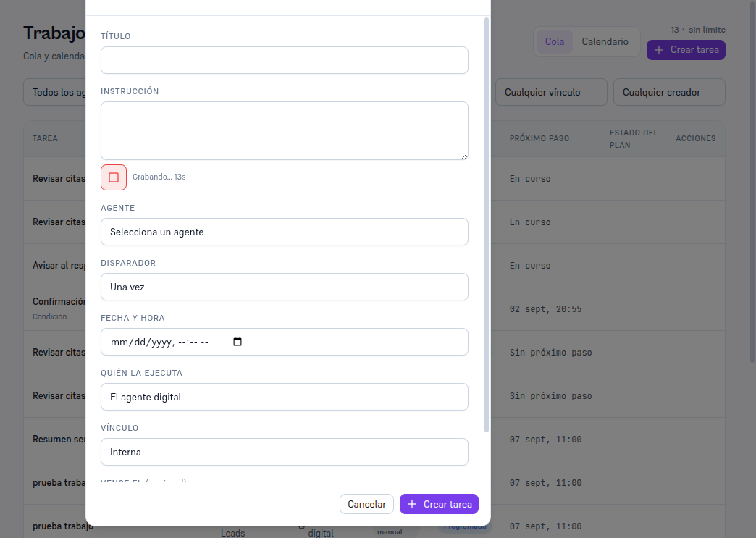This screenshot has height=538, width=756.
Task: Select the 'Avisar al resp' task row
Action: point(54,266)
